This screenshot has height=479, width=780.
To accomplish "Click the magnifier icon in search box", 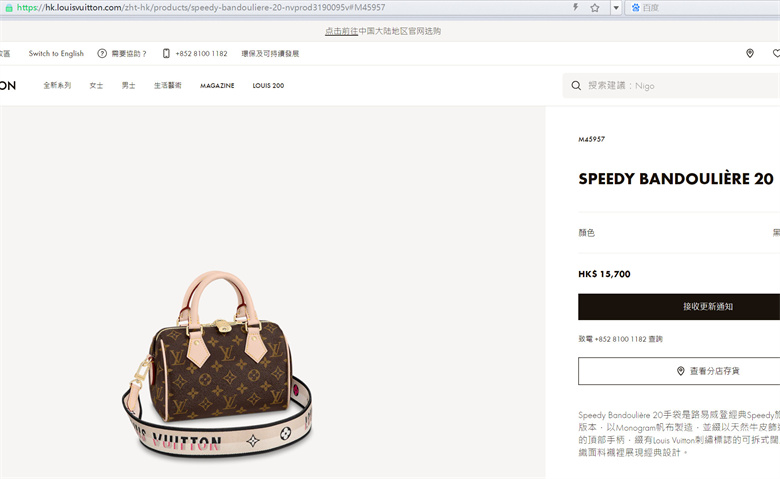I will (x=576, y=86).
